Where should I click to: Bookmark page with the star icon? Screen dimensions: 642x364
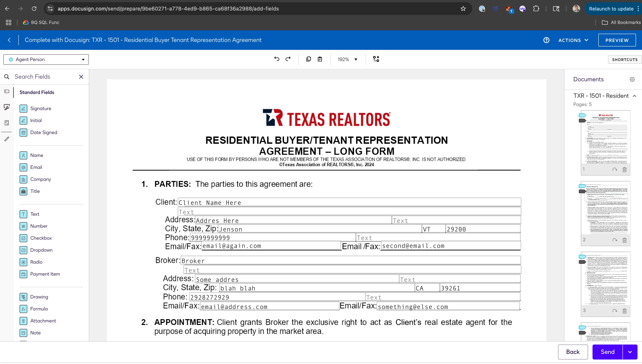click(463, 9)
